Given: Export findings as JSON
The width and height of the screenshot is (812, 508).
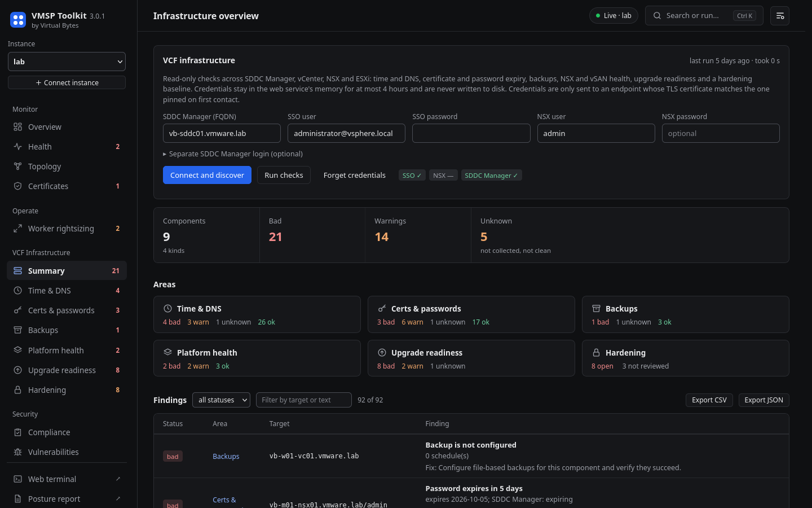Looking at the screenshot, I should coord(764,400).
